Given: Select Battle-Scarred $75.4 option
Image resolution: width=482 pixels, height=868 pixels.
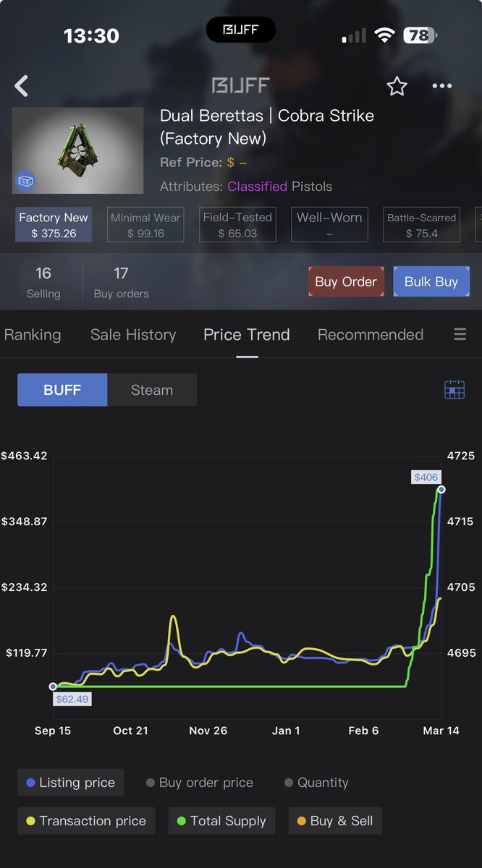Looking at the screenshot, I should coord(421,225).
